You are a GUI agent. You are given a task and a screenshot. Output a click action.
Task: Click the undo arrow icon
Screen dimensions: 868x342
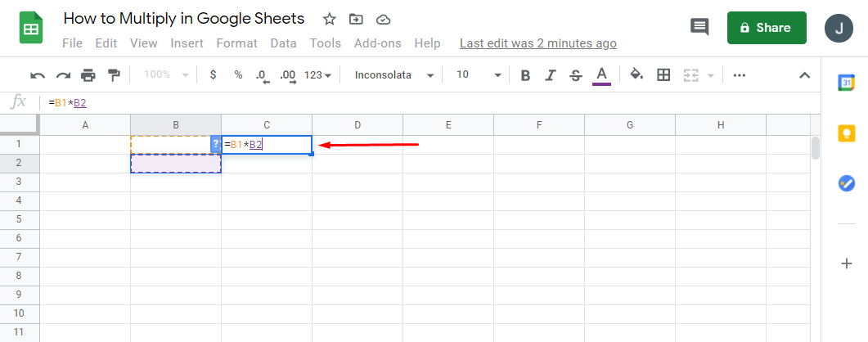[38, 75]
